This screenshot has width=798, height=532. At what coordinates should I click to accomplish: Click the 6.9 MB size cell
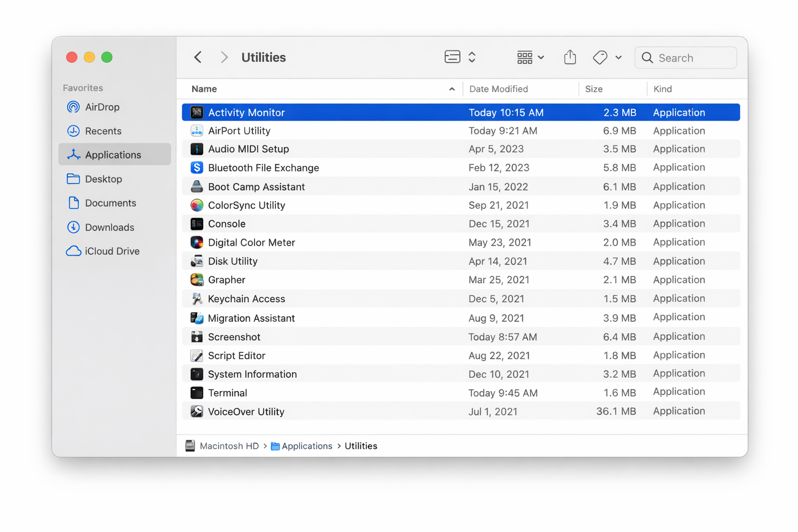coord(619,131)
